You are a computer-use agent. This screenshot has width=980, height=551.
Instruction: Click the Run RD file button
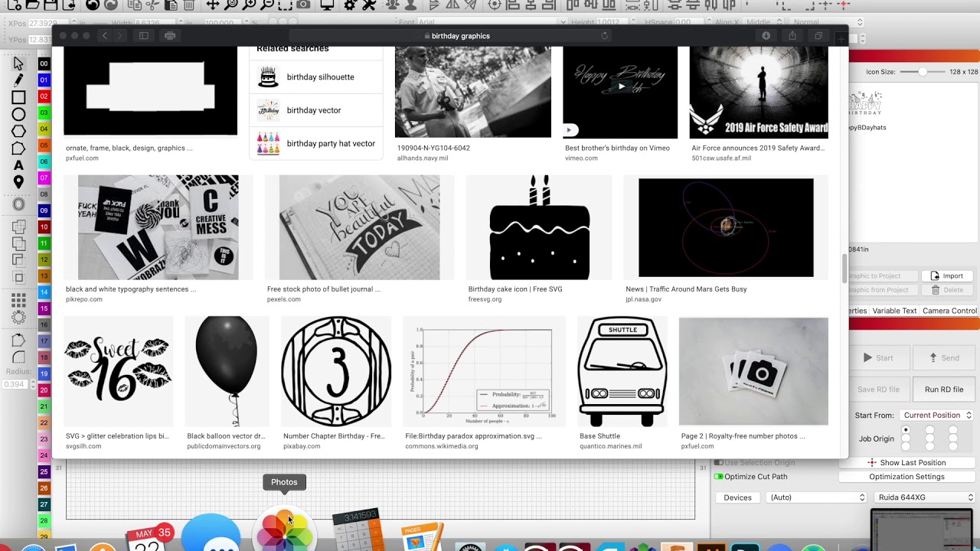(x=944, y=390)
